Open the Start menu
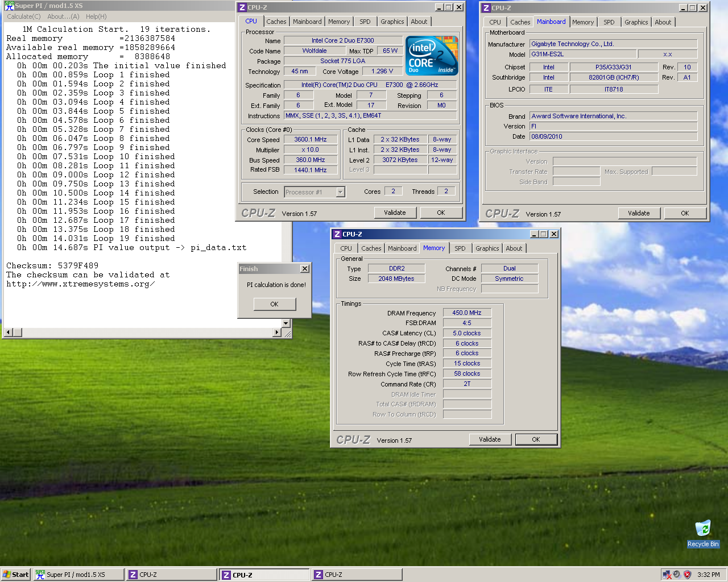The height and width of the screenshot is (582, 728). (x=15, y=575)
